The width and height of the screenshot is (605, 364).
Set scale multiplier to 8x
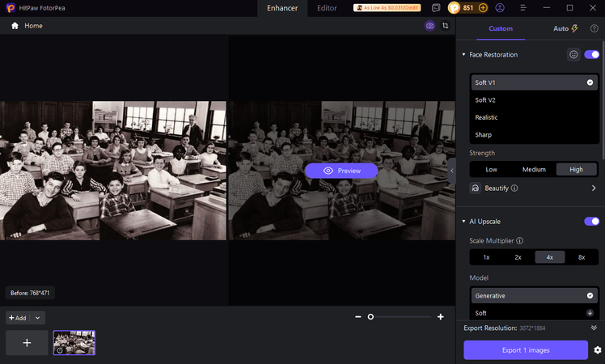pos(582,257)
